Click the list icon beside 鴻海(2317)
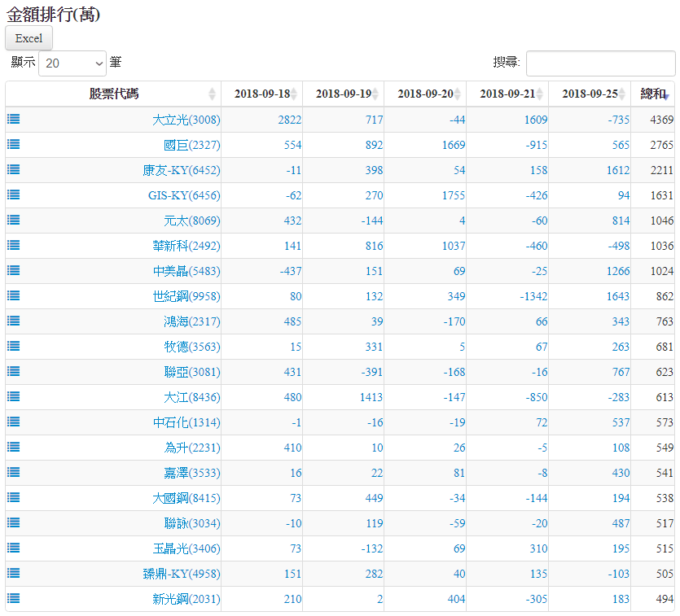 coord(14,321)
